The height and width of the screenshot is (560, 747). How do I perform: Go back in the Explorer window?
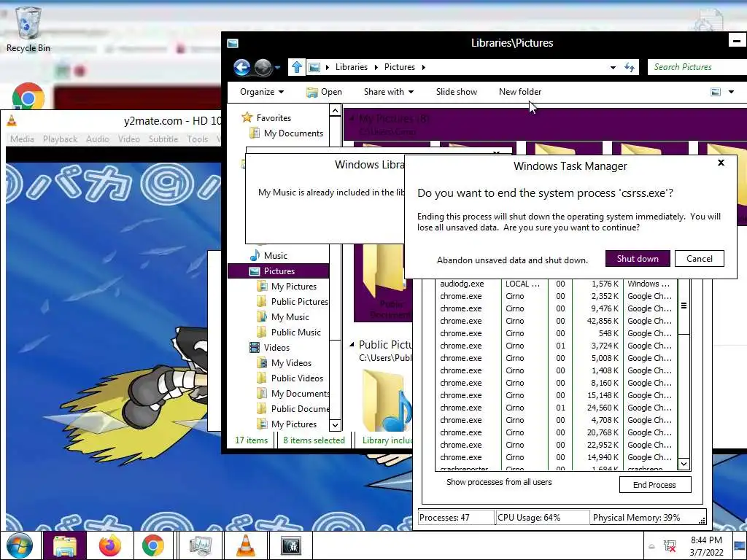[242, 67]
